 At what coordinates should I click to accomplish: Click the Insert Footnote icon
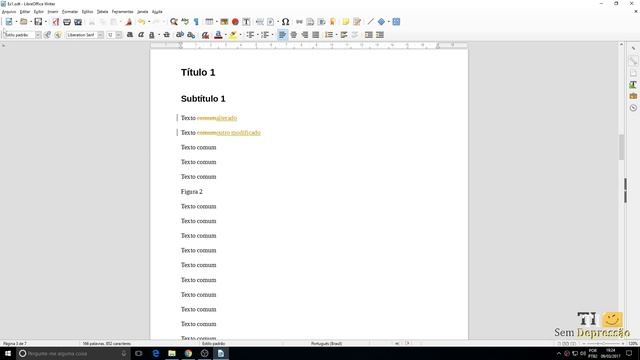[310, 22]
